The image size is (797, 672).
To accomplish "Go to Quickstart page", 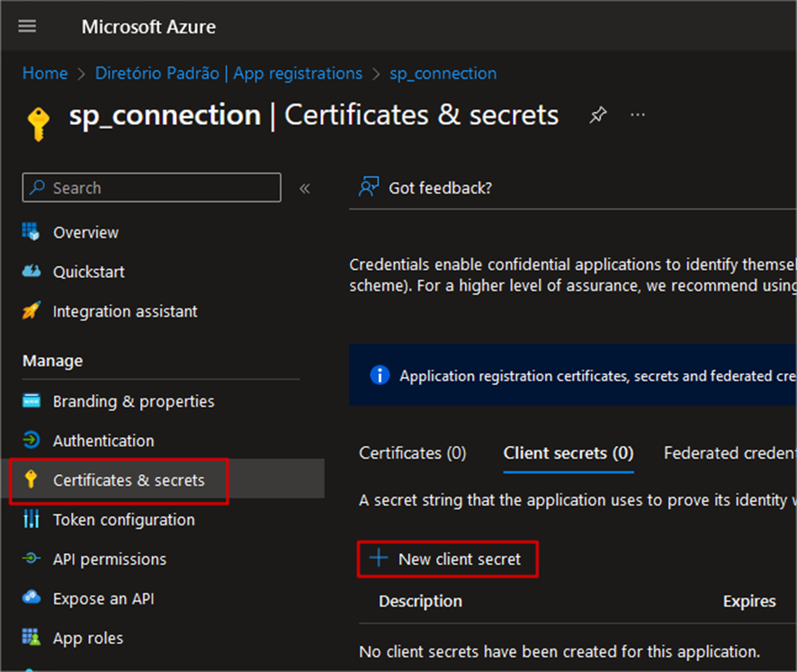I will pos(89,272).
